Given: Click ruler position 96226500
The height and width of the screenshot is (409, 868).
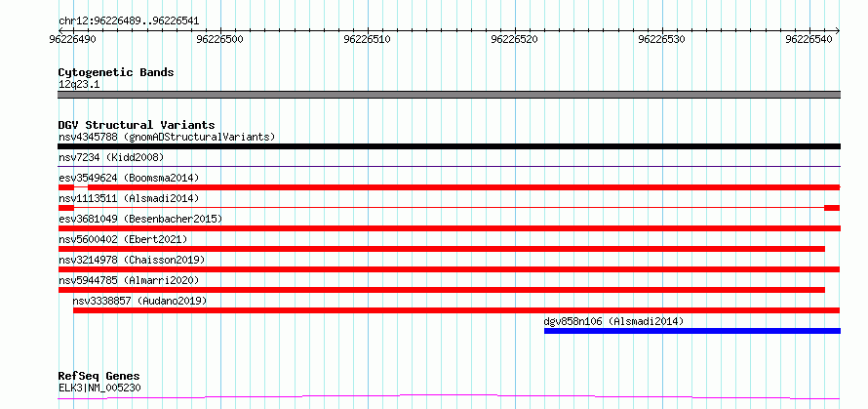Looking at the screenshot, I should click(x=220, y=39).
